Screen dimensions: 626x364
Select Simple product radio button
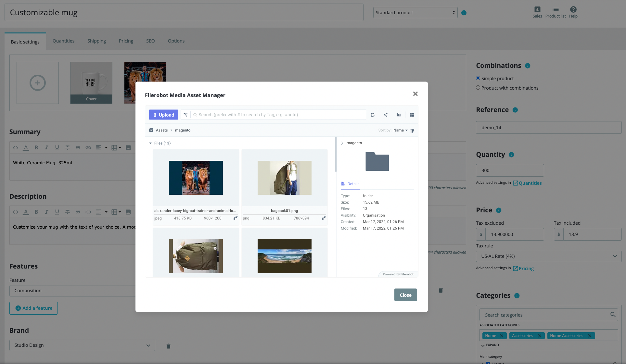(478, 78)
